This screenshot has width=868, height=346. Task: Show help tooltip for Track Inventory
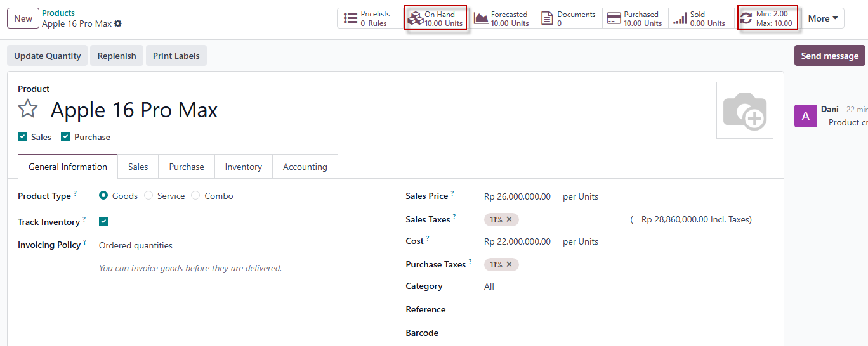[84, 219]
